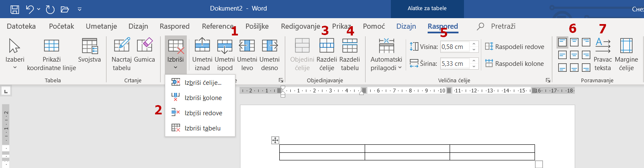Click first cell of table

[322, 148]
